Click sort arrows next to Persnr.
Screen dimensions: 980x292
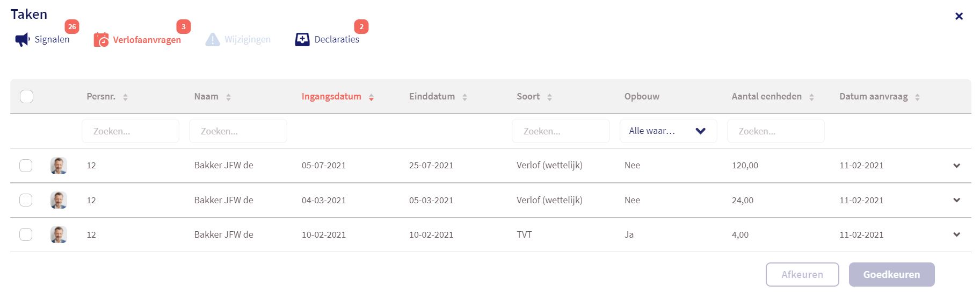pyautogui.click(x=125, y=97)
